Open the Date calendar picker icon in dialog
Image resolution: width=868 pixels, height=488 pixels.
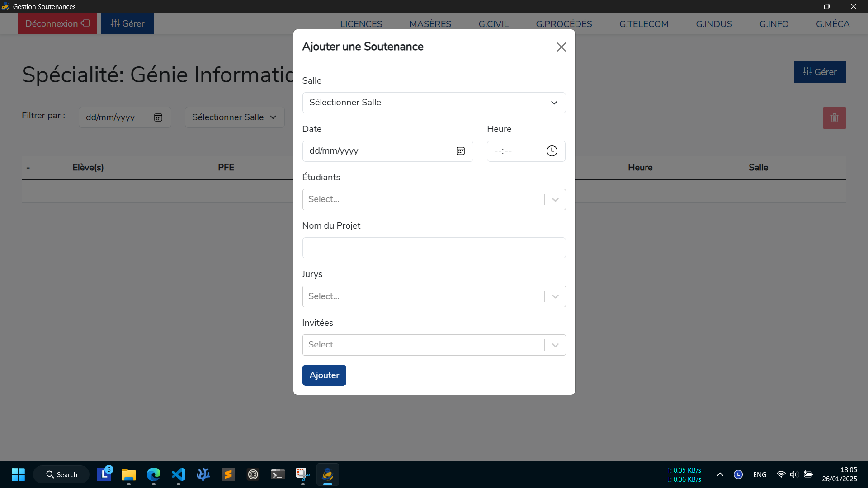point(460,151)
